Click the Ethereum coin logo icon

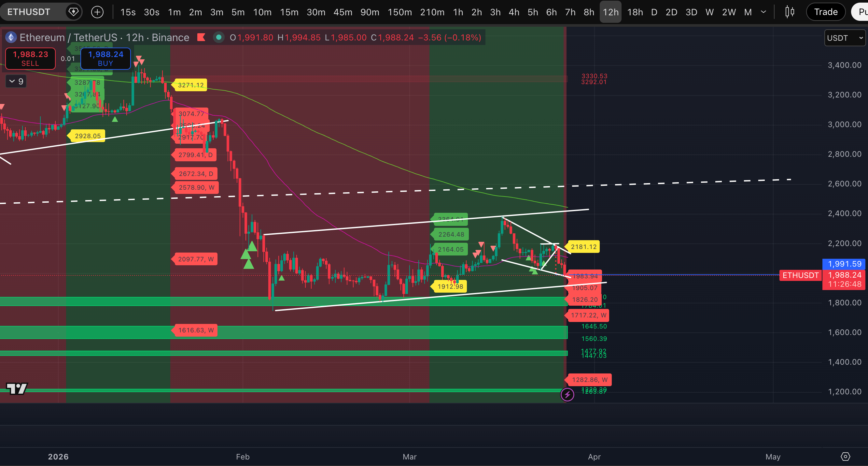click(11, 37)
